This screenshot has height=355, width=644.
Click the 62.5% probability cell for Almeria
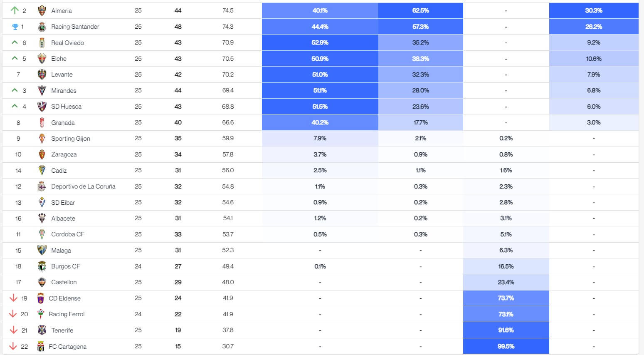click(x=421, y=10)
